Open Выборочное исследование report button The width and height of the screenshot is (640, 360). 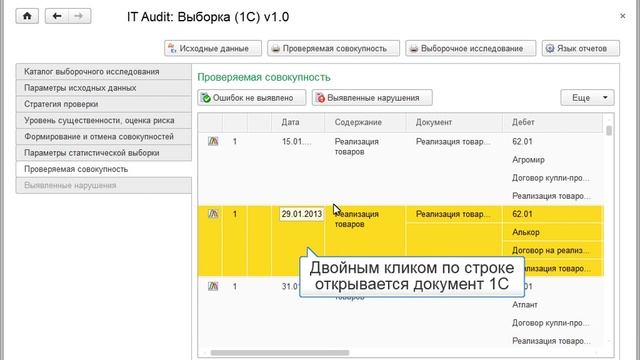tap(471, 48)
